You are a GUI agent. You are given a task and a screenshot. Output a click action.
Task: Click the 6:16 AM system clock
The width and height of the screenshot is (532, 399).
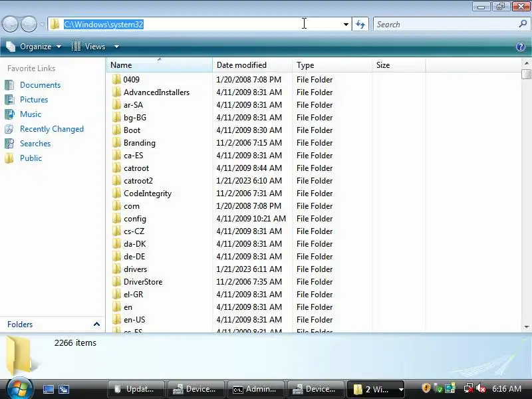(x=507, y=389)
